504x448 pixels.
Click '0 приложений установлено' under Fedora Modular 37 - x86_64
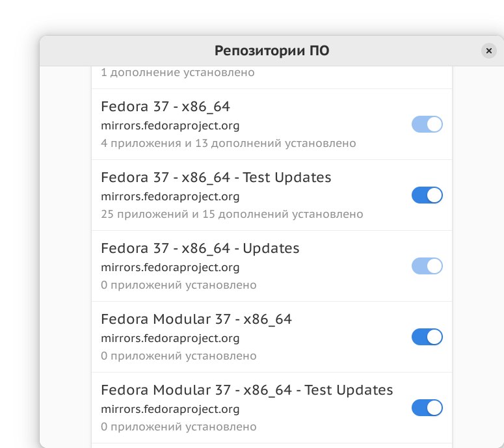pos(179,356)
